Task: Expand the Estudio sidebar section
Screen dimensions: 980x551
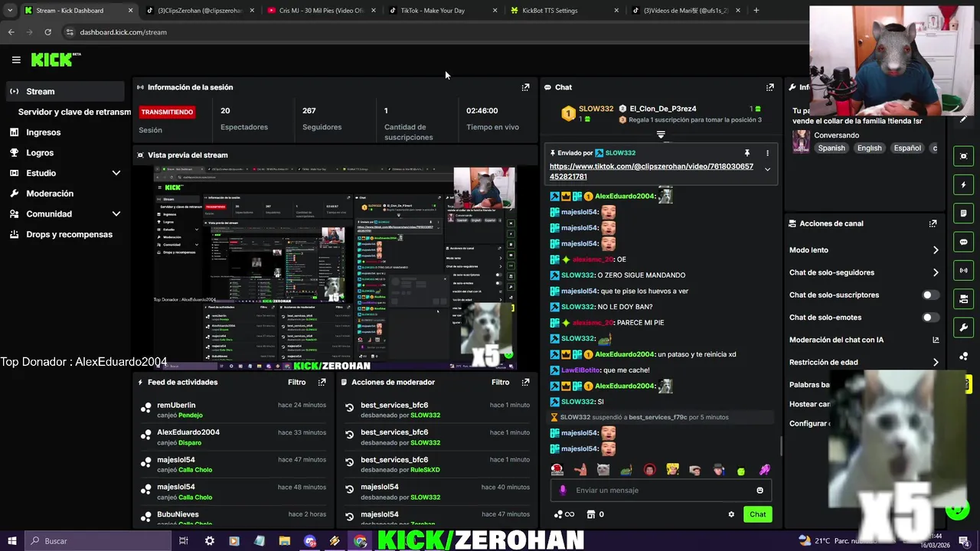Action: click(x=116, y=173)
